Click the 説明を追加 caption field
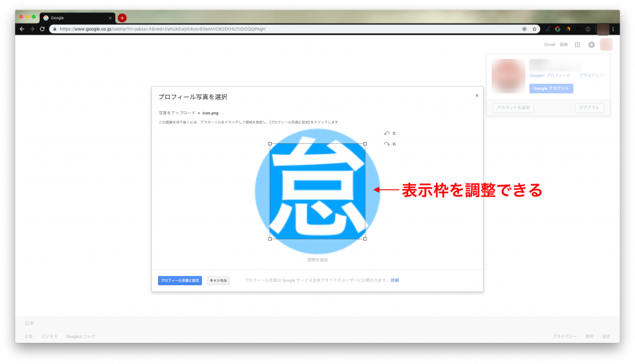The image size is (635, 364). tap(317, 259)
